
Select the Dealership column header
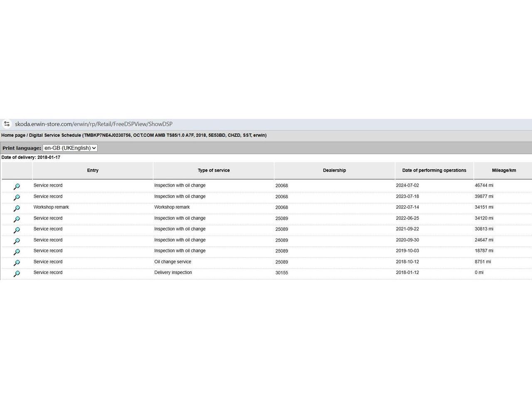tap(334, 170)
